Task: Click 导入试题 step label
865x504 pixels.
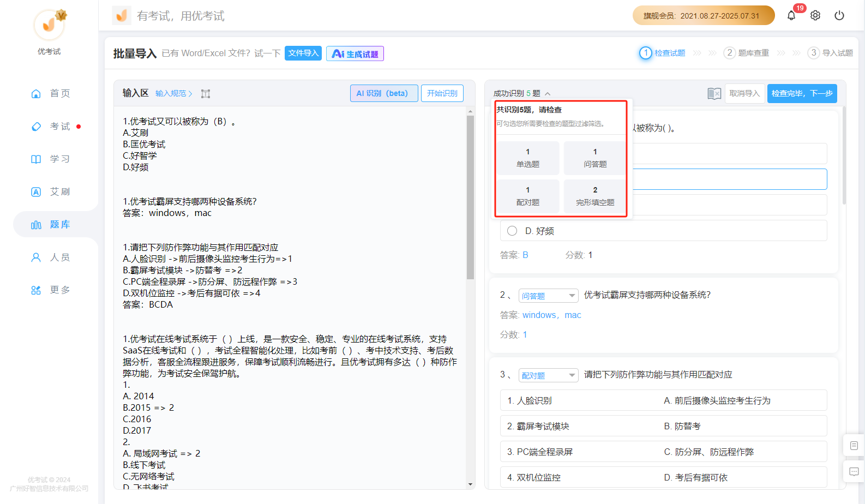Action: coord(838,53)
